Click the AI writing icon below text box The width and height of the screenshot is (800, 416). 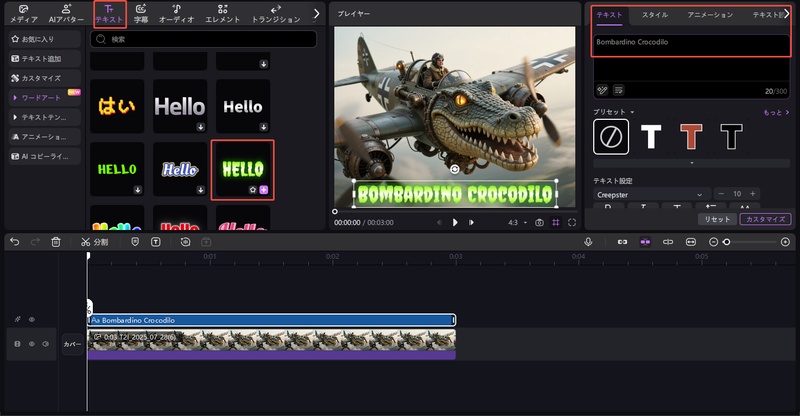coord(602,90)
